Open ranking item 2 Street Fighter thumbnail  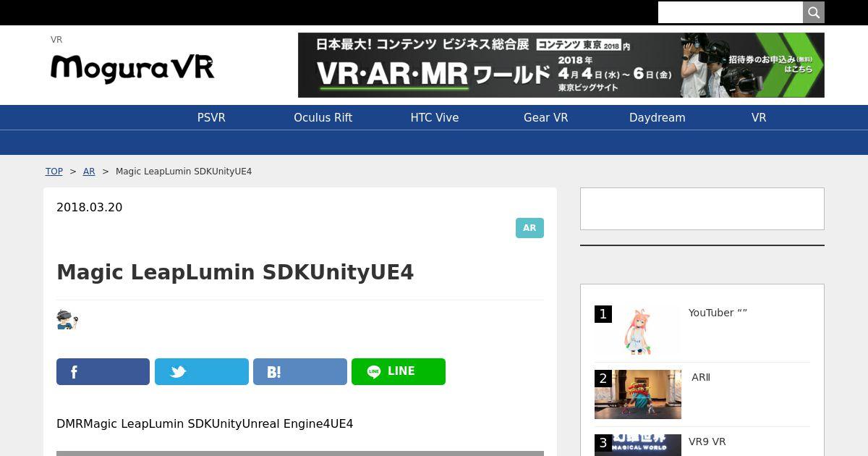638,394
